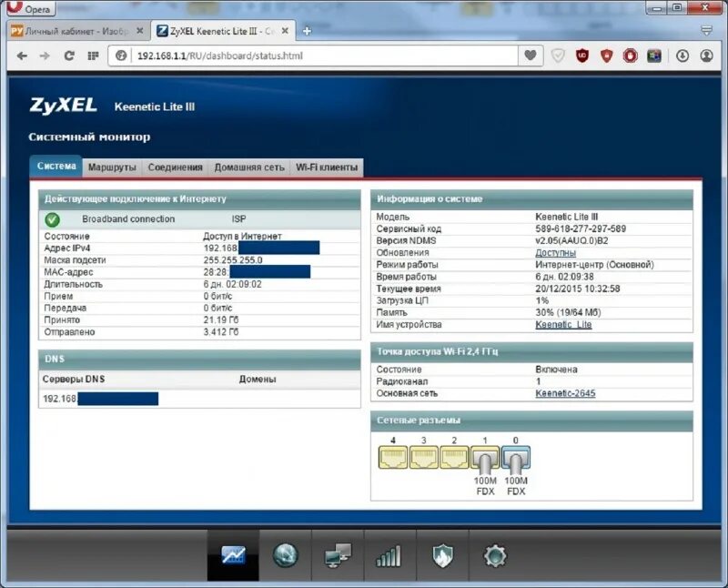Go forward with the browser forward arrow

[45, 56]
